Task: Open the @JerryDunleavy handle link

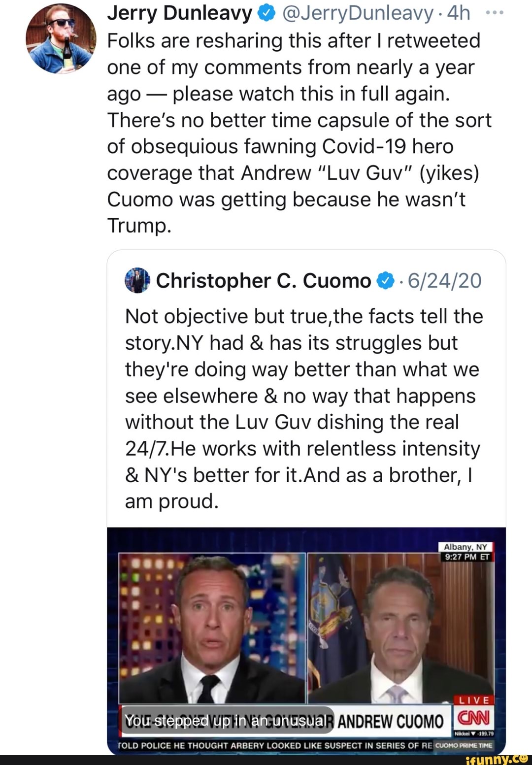Action: click(x=357, y=13)
